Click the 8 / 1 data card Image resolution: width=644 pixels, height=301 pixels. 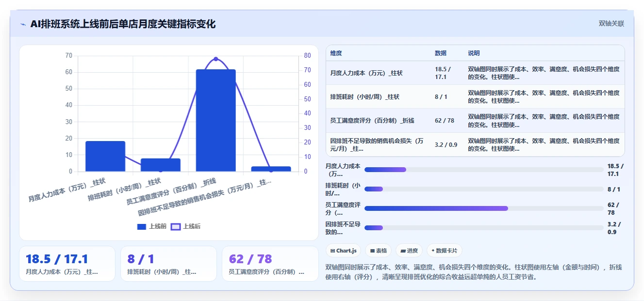point(168,264)
